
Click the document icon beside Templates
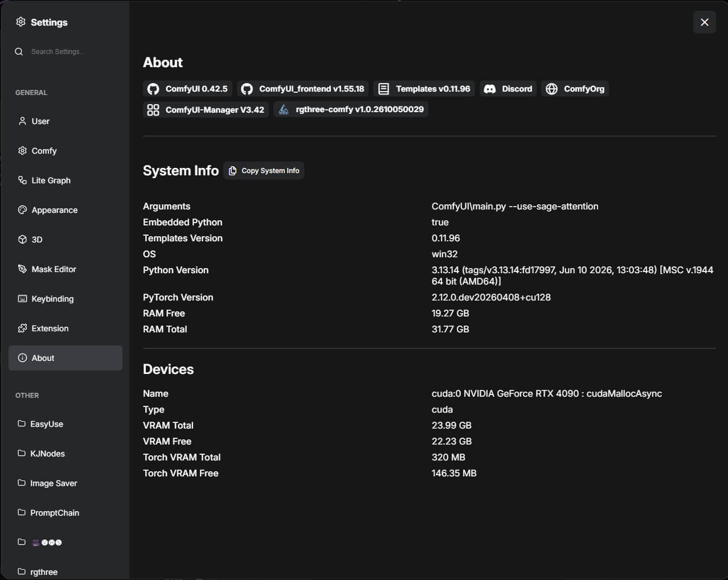pyautogui.click(x=383, y=89)
